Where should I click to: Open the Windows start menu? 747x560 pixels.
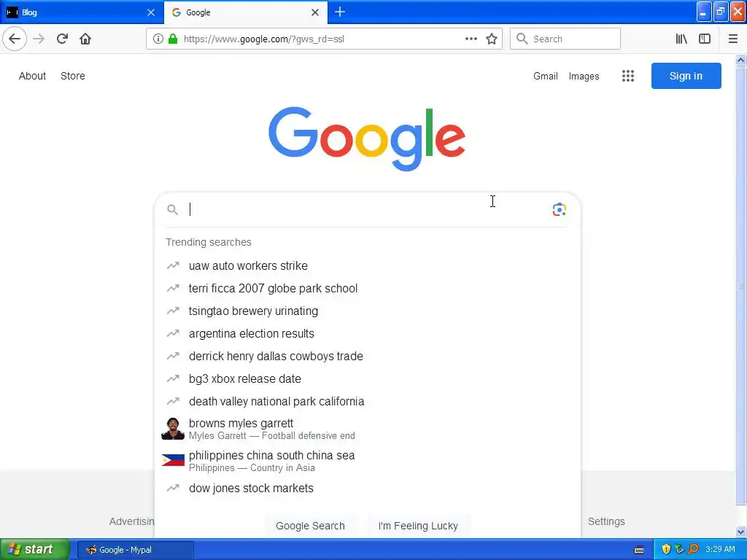tap(34, 550)
